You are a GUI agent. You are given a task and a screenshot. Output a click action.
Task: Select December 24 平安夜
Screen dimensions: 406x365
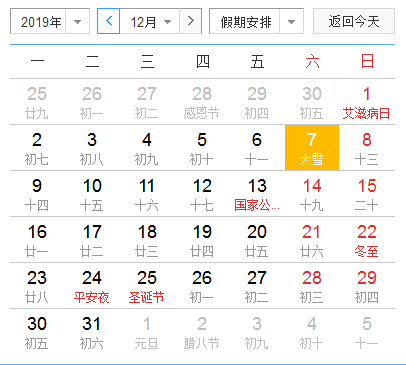point(92,286)
